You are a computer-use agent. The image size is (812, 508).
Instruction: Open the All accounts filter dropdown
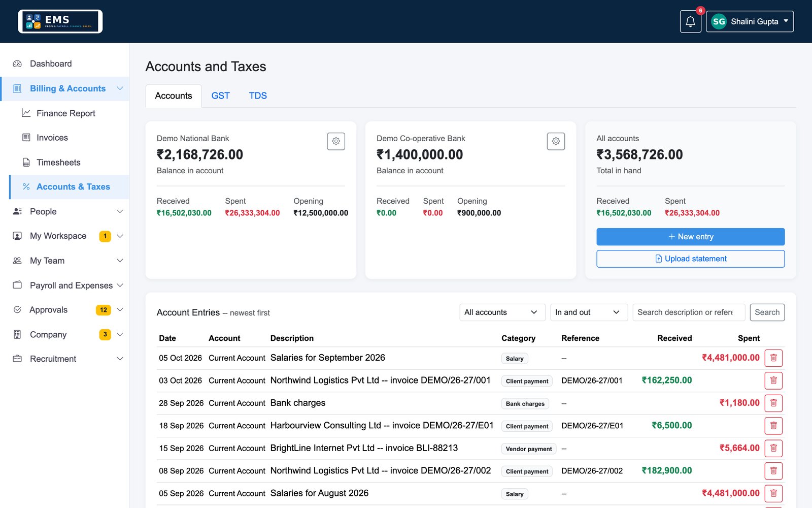(x=502, y=312)
